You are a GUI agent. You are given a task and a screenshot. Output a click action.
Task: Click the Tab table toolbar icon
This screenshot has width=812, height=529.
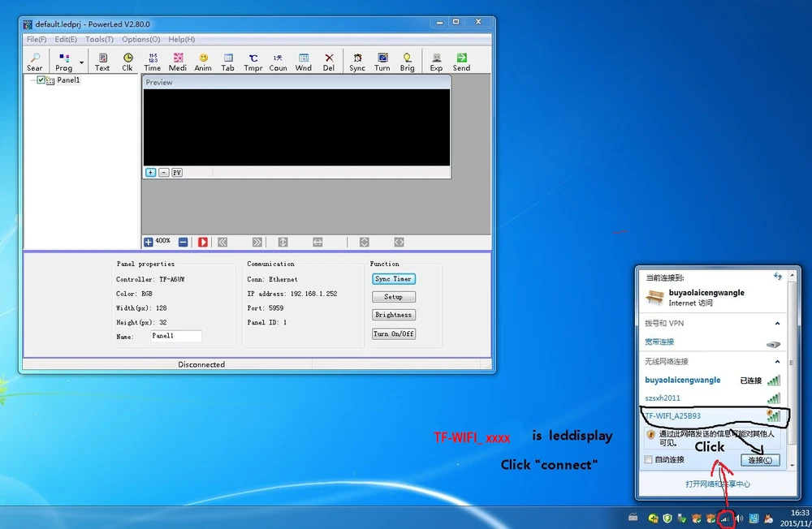tap(228, 62)
